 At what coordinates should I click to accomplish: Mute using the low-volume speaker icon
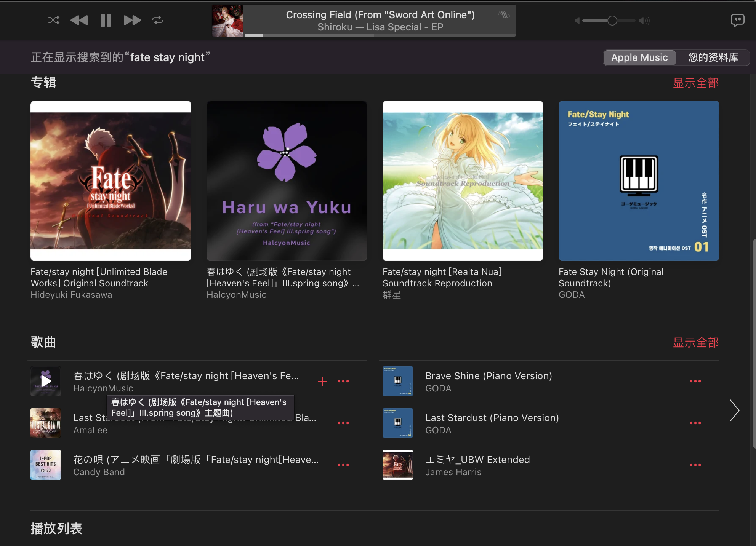[x=577, y=21]
